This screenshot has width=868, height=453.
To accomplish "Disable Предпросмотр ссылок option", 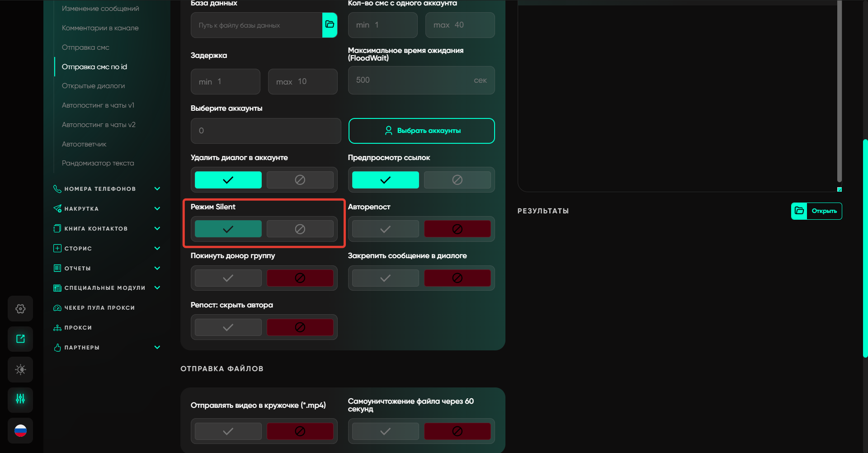I will click(x=457, y=180).
